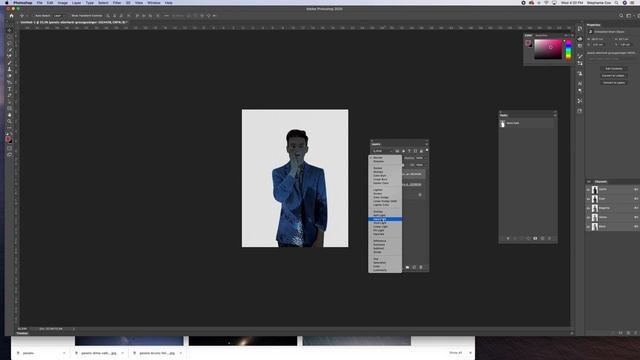Load path as selection in the Paths panel footer
Screen dimensions: 640x360
(x=521, y=238)
